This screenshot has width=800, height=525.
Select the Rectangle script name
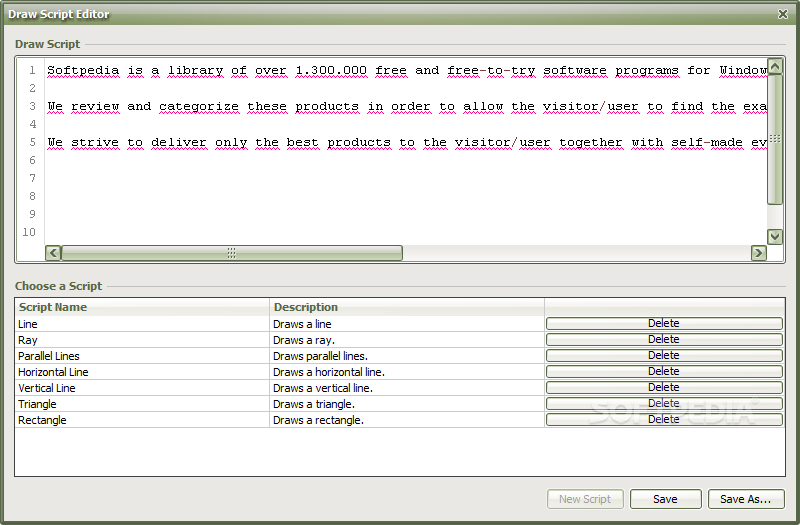(42, 420)
